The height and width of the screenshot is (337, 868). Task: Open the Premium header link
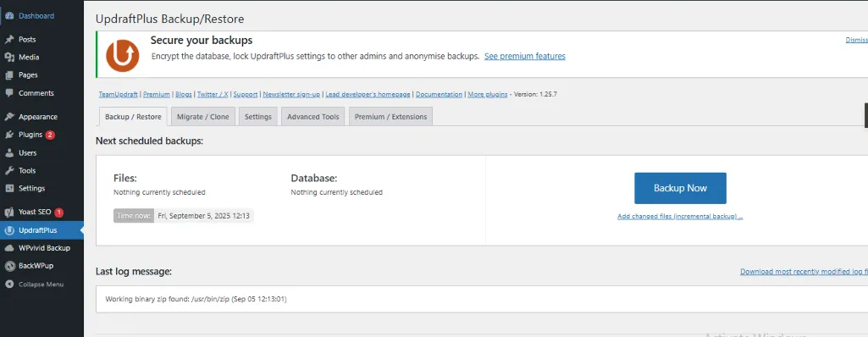[x=157, y=94]
